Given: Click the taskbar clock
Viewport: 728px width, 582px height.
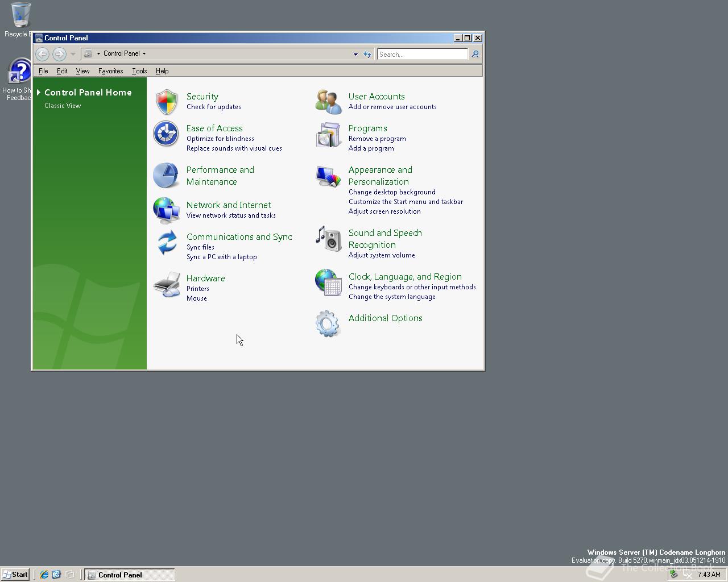Looking at the screenshot, I should tap(709, 575).
